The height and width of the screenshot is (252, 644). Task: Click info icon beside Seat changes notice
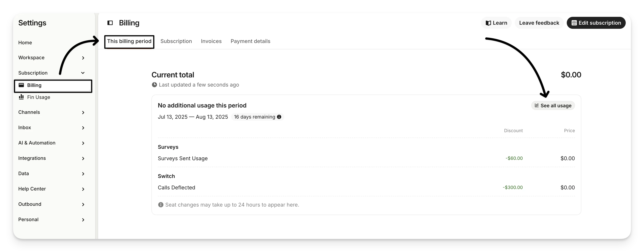160,205
